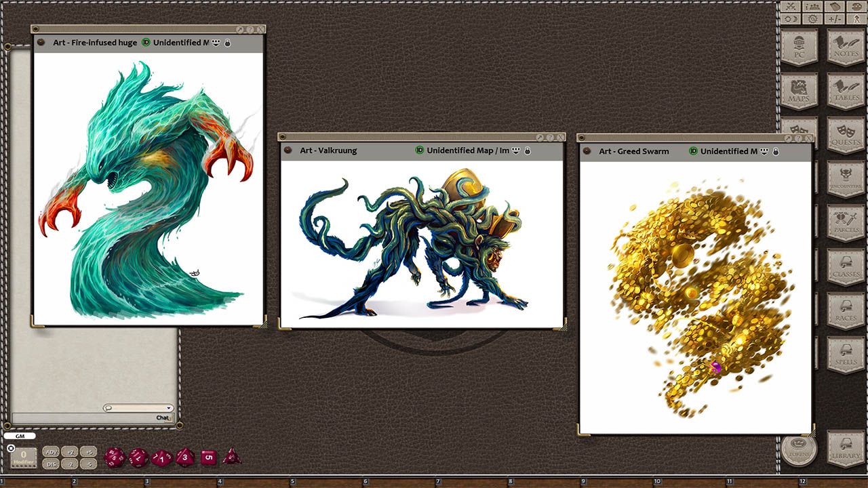Toggle the lock on Greed Swarm image

pos(777,151)
